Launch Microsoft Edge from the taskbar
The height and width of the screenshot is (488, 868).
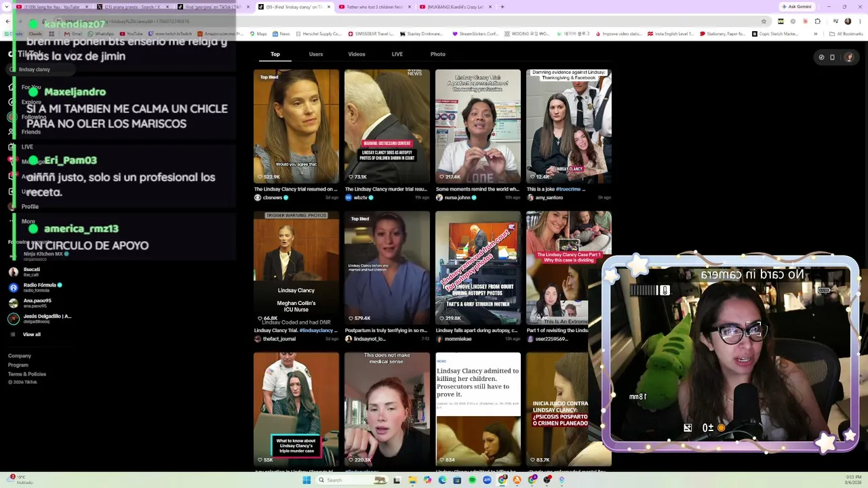click(x=442, y=480)
